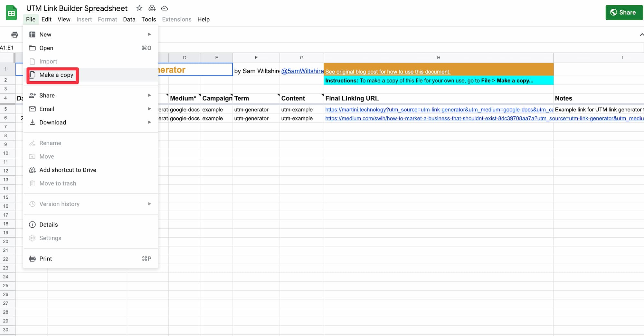Click the add to Drive icon beside the title
The width and height of the screenshot is (644, 336).
pos(152,8)
